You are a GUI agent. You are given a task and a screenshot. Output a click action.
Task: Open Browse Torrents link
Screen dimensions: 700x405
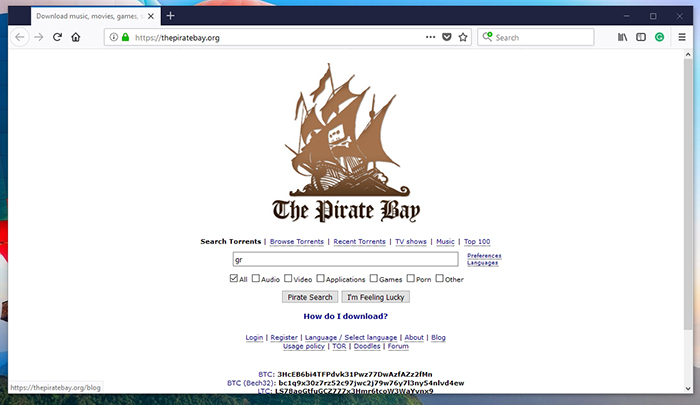[297, 242]
